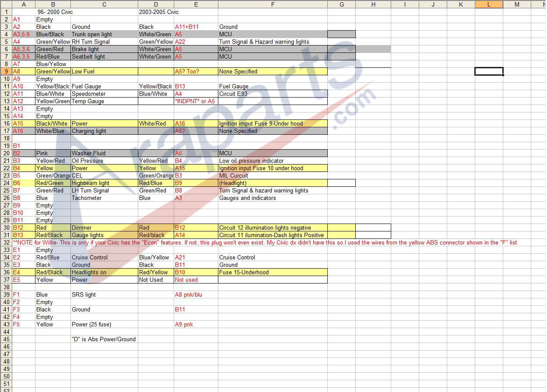Select column C header

point(104,4)
